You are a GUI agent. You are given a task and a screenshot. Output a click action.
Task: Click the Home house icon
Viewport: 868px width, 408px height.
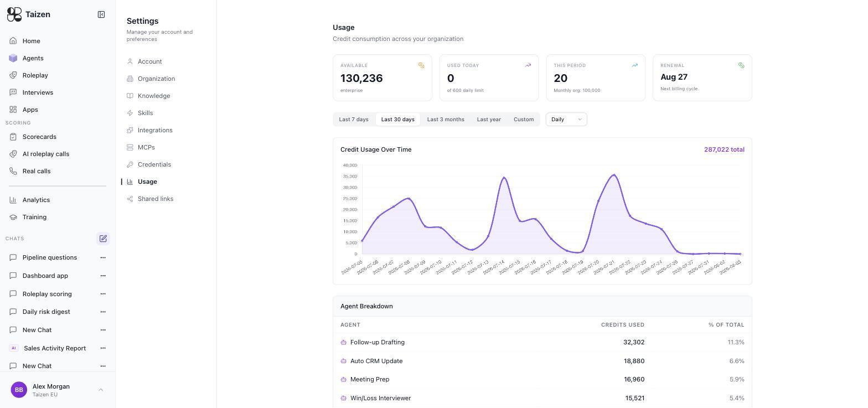tap(13, 41)
